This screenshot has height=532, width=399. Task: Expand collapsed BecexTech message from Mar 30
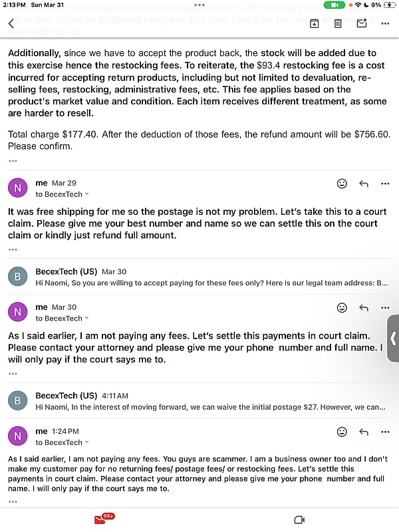(199, 277)
